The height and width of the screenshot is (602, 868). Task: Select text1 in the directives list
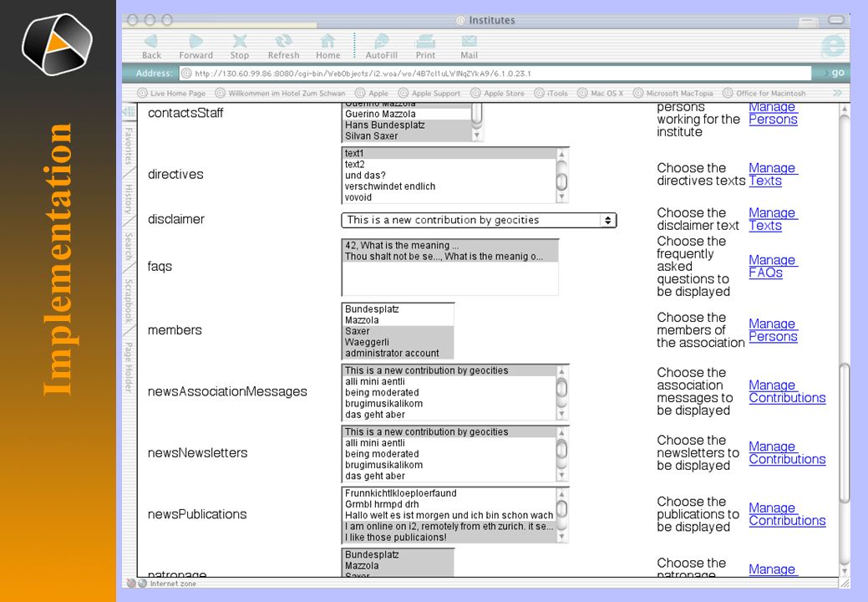[449, 153]
